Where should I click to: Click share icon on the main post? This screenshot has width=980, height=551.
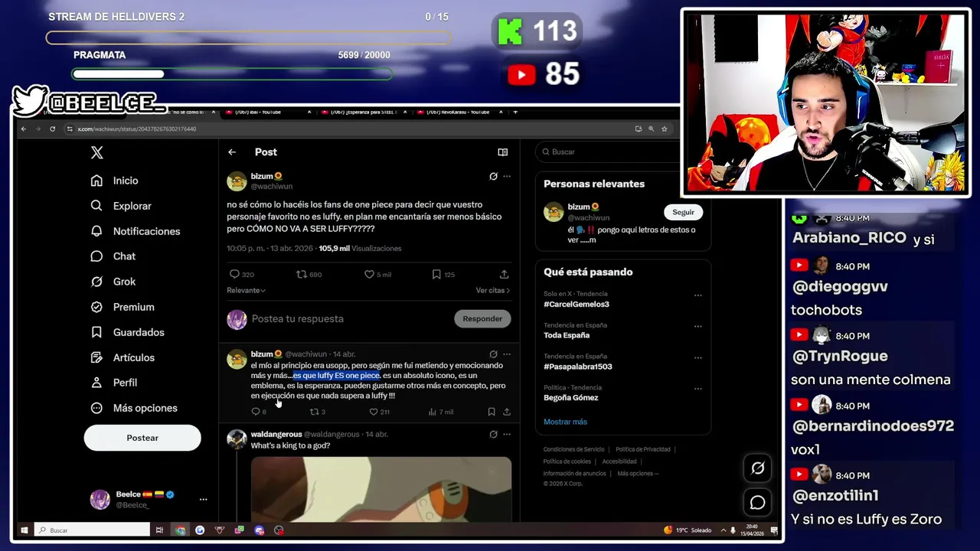(x=504, y=274)
